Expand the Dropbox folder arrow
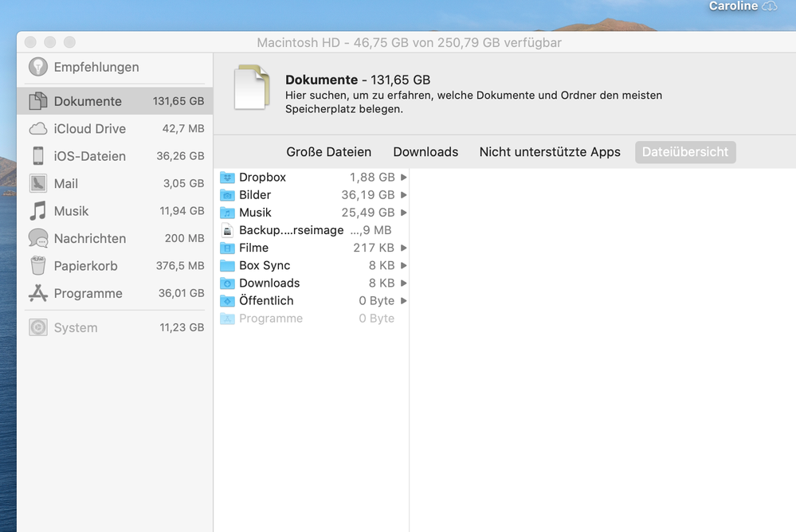 [x=403, y=178]
